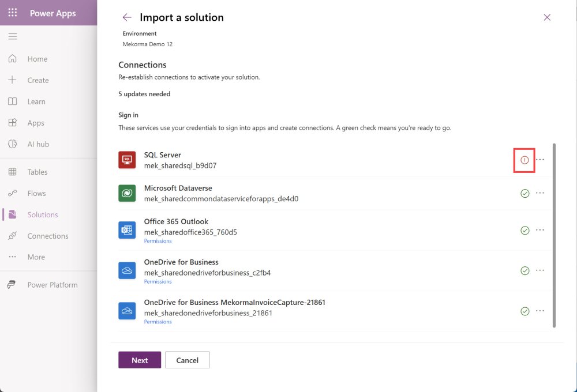The width and height of the screenshot is (577, 392).
Task: Click the Connections plug icon
Action: pos(13,236)
